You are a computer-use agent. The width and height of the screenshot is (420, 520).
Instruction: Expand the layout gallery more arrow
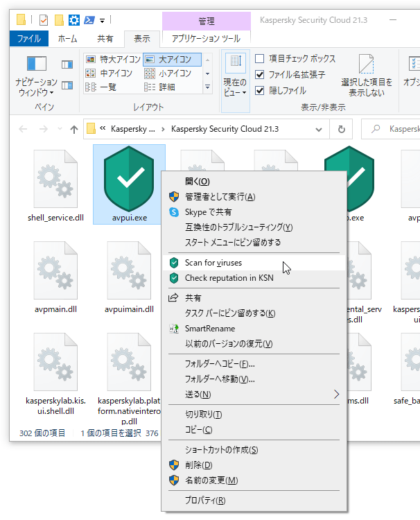click(207, 87)
